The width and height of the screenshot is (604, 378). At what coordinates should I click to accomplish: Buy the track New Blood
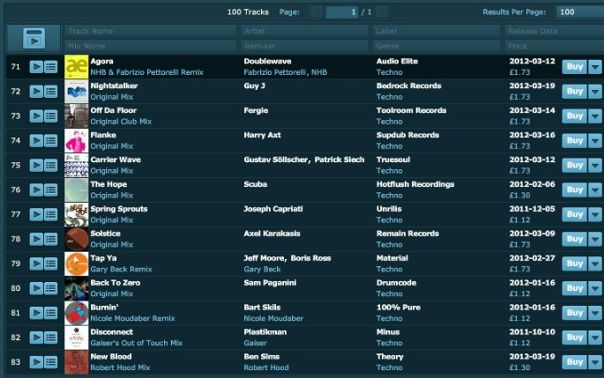point(574,362)
